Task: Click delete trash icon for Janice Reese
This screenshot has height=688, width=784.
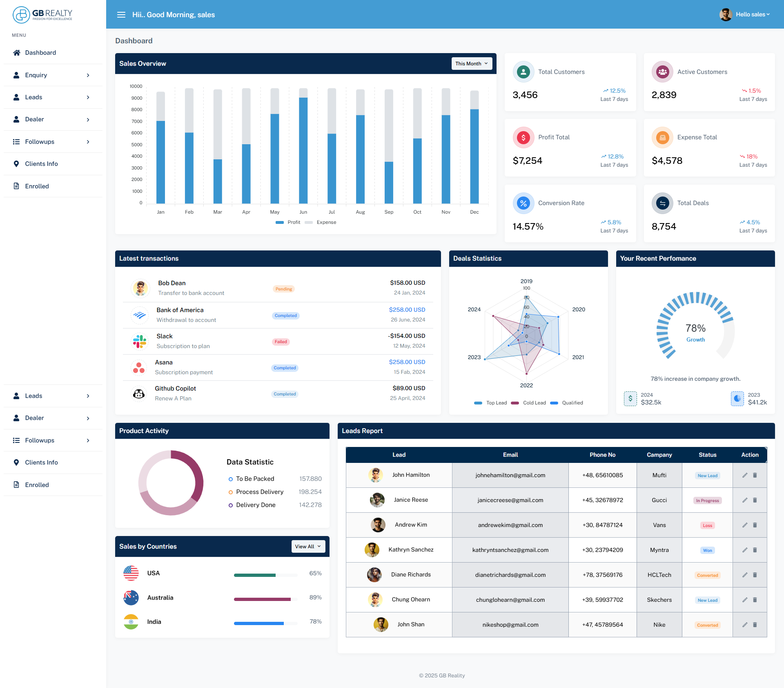Action: pyautogui.click(x=755, y=500)
